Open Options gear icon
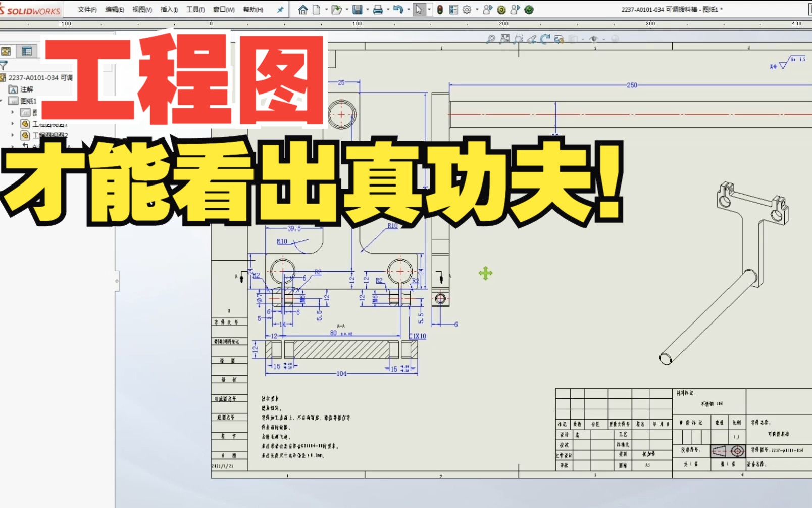 (467, 10)
